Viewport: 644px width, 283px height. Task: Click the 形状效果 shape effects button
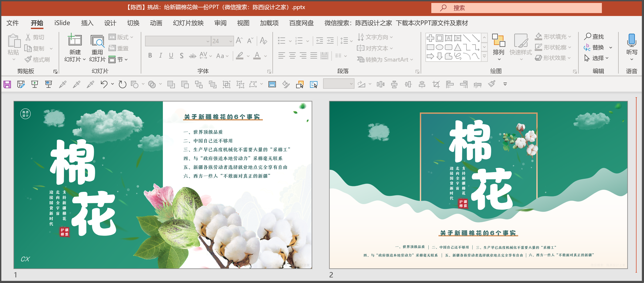coord(553,58)
